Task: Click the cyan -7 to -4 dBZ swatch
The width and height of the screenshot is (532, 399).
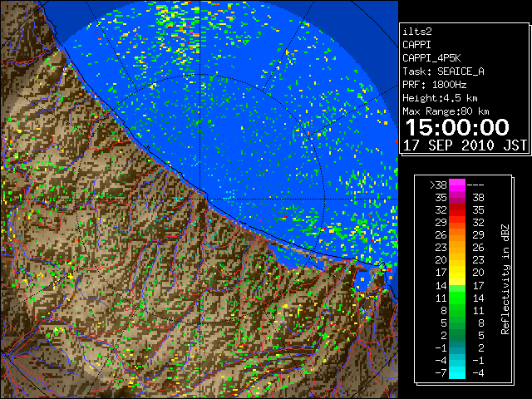Action: tap(457, 372)
